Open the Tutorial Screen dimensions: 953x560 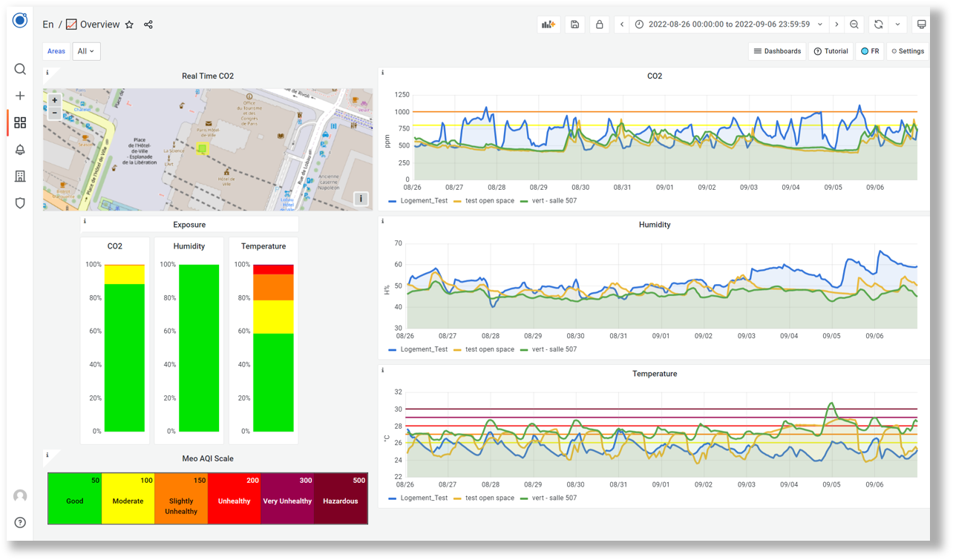tap(831, 51)
